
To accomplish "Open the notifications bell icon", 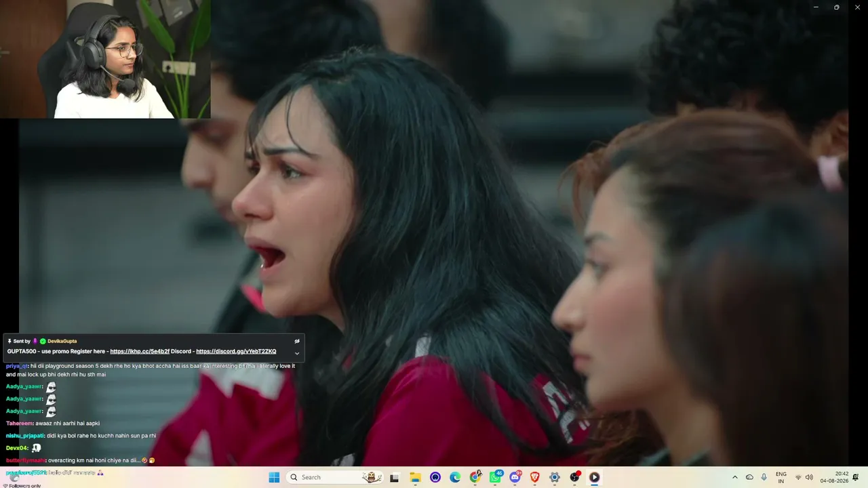I will (856, 477).
